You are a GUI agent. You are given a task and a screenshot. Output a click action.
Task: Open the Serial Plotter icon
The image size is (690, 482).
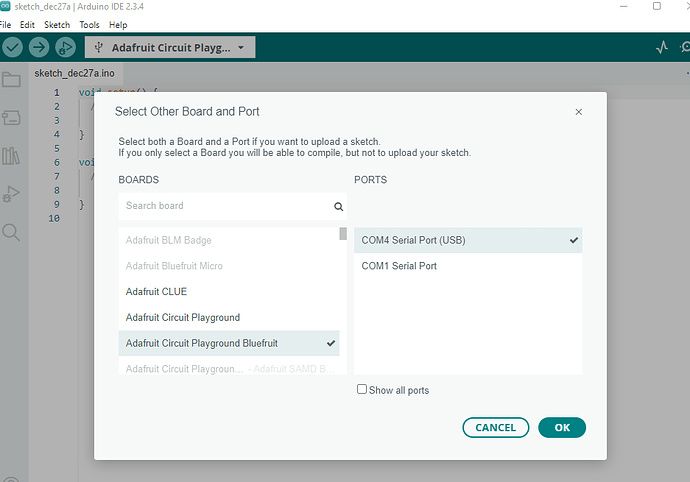(661, 47)
